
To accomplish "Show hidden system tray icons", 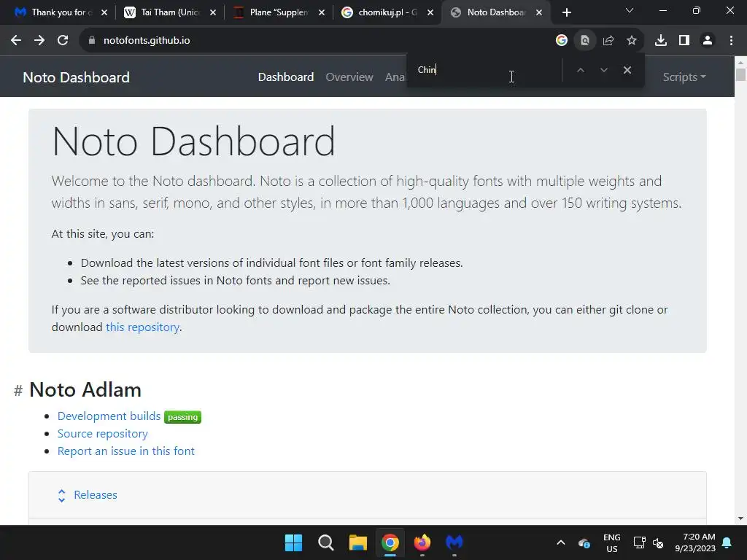I will tap(561, 542).
